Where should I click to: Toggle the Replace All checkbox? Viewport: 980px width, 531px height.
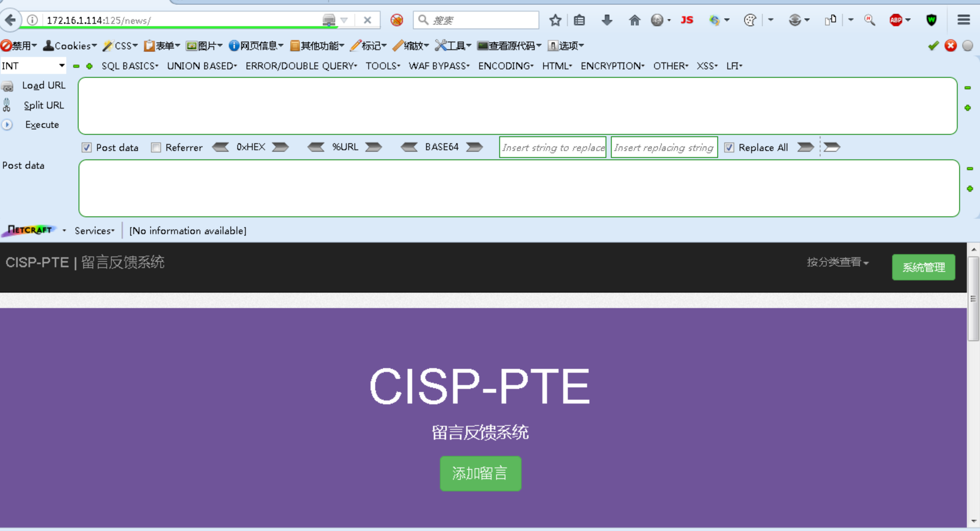[x=729, y=147]
